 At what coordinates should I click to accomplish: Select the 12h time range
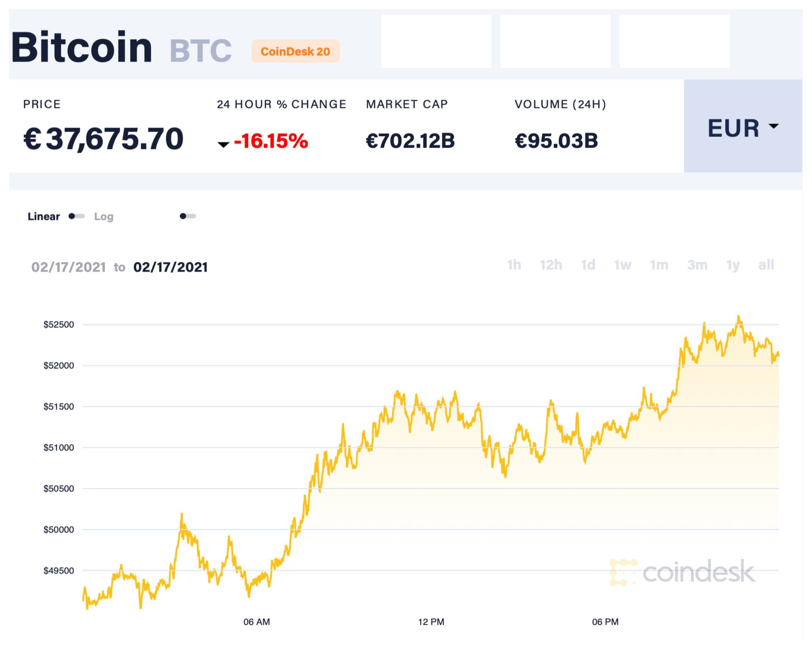(552, 265)
